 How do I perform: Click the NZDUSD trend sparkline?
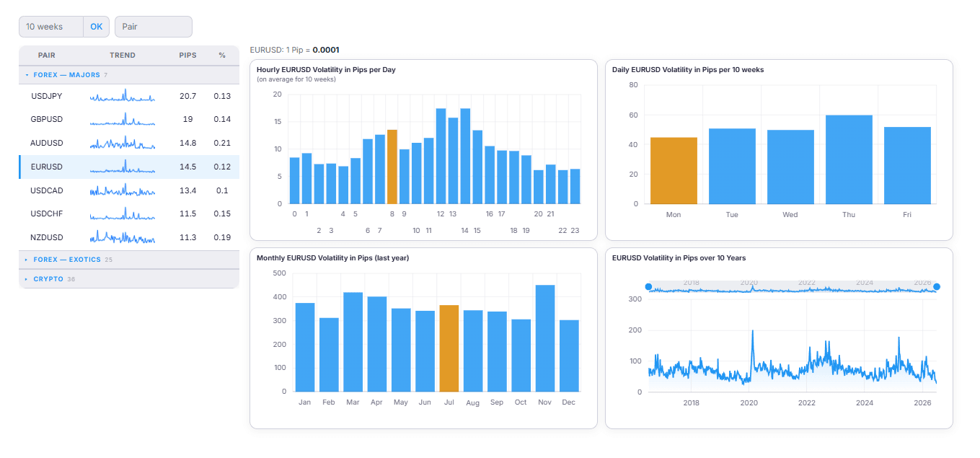pos(123,237)
